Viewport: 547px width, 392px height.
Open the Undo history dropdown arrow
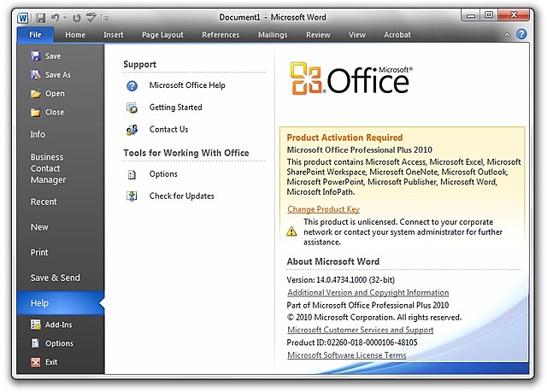[x=65, y=17]
